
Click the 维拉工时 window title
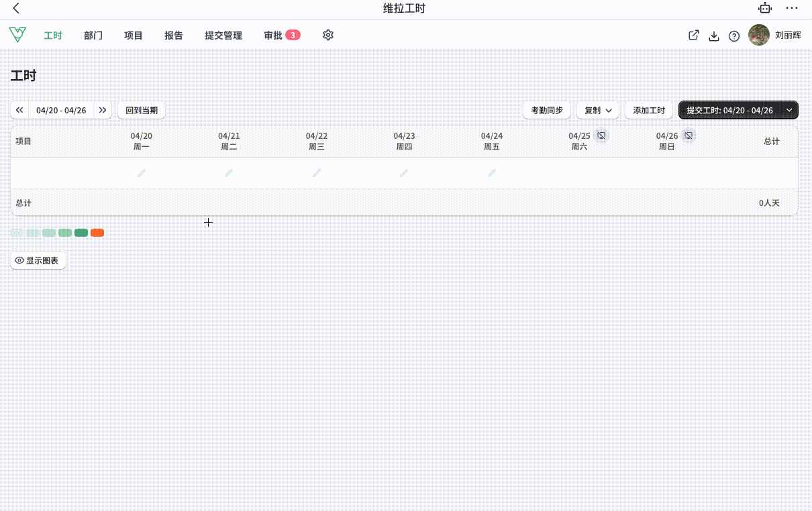pos(404,9)
